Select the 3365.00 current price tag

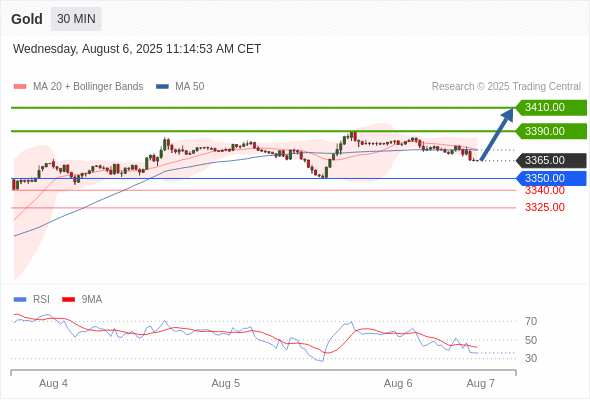coord(551,161)
